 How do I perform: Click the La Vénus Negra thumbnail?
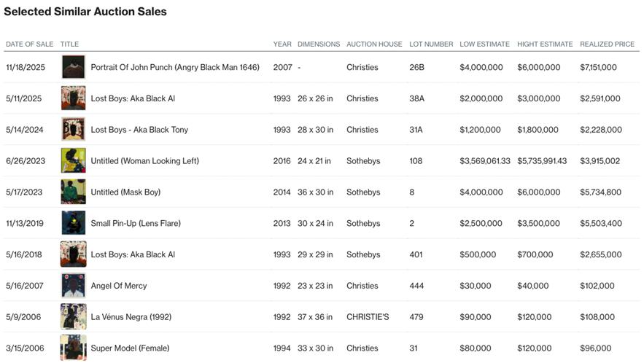pos(73,317)
